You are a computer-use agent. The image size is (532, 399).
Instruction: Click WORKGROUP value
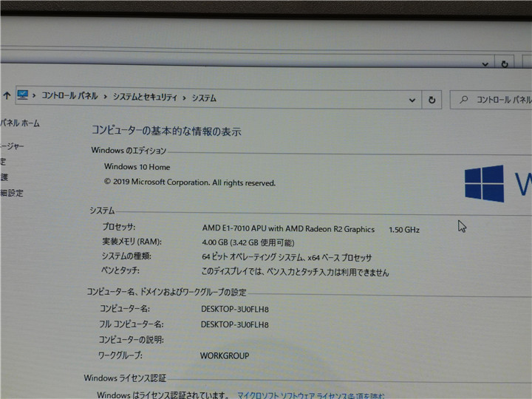click(x=225, y=355)
